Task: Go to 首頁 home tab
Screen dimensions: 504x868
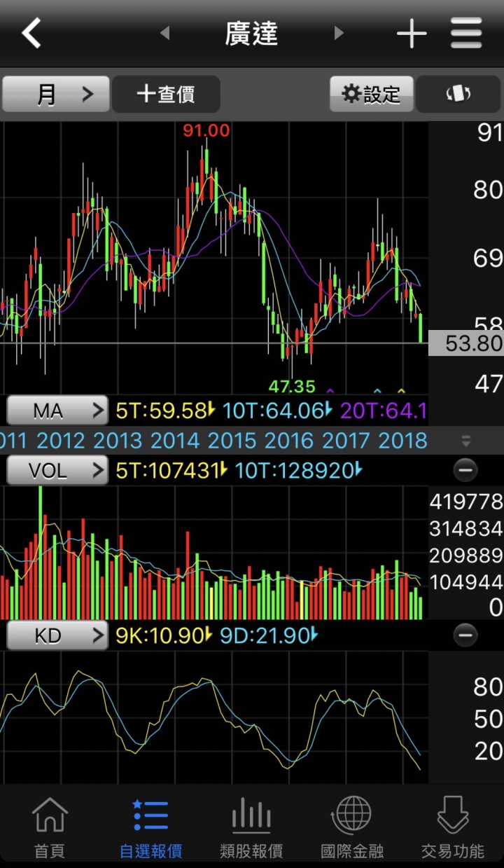Action: 50,827
